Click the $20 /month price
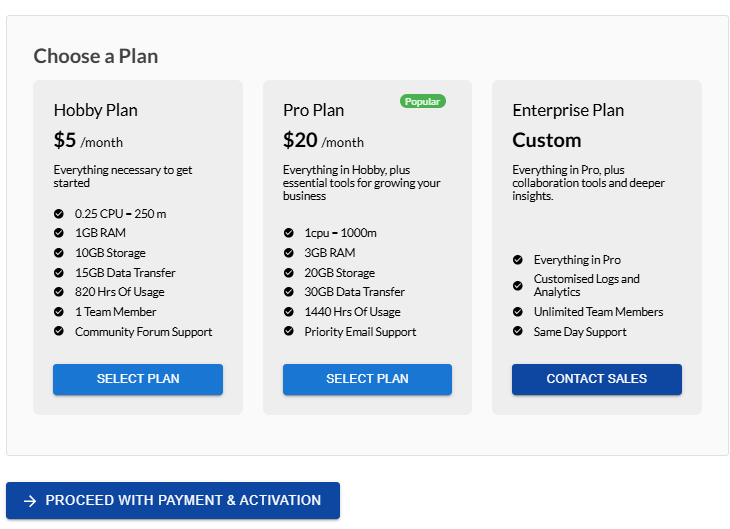730x529 pixels. pyautogui.click(x=323, y=141)
